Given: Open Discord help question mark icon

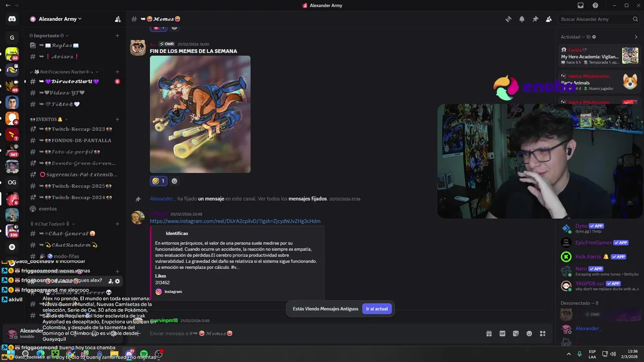Looking at the screenshot, I should (596, 6).
